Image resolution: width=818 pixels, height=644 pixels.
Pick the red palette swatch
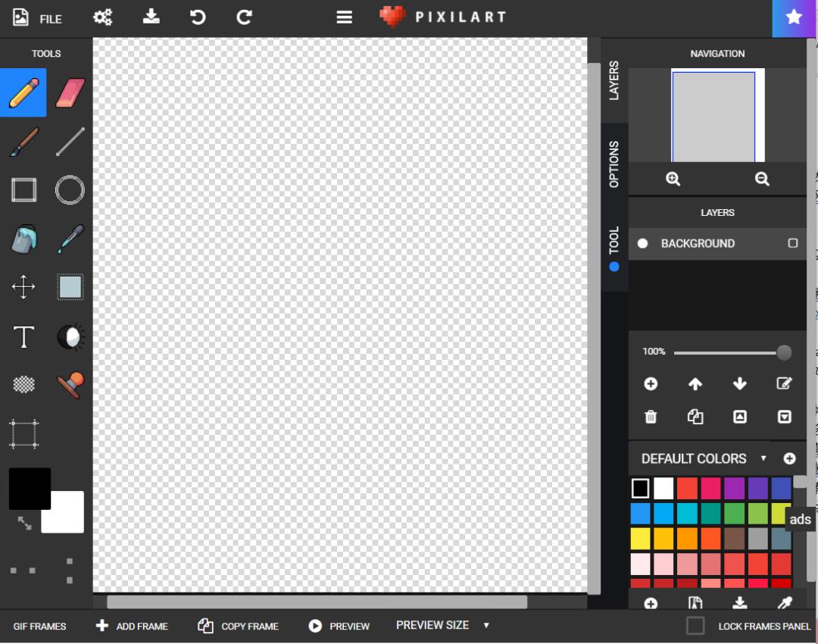(x=687, y=489)
